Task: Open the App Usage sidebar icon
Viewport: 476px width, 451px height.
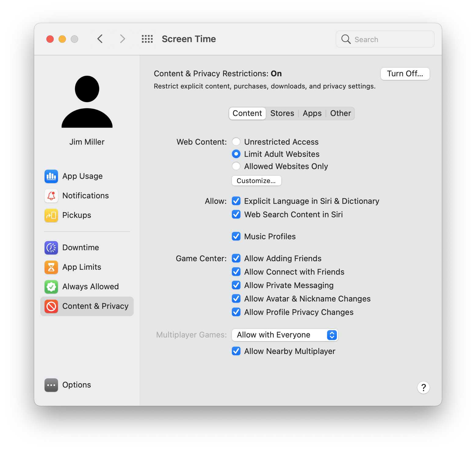Action: click(51, 176)
